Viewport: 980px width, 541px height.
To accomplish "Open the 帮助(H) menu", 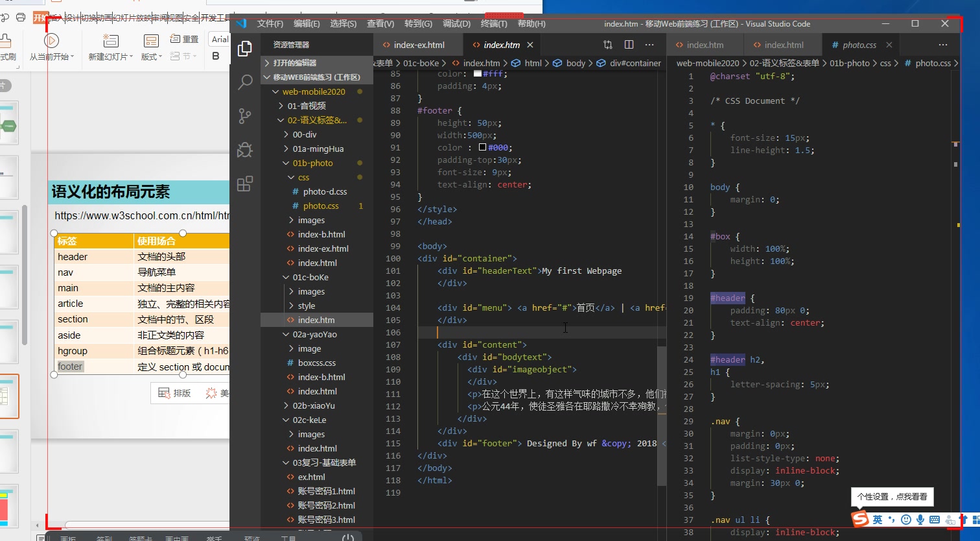I will (531, 23).
